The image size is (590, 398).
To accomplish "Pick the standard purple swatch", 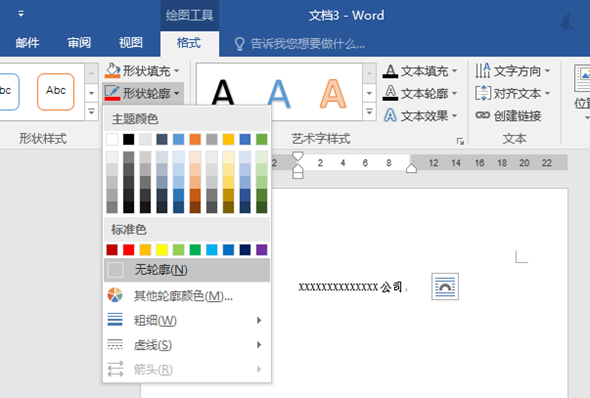I will (262, 250).
